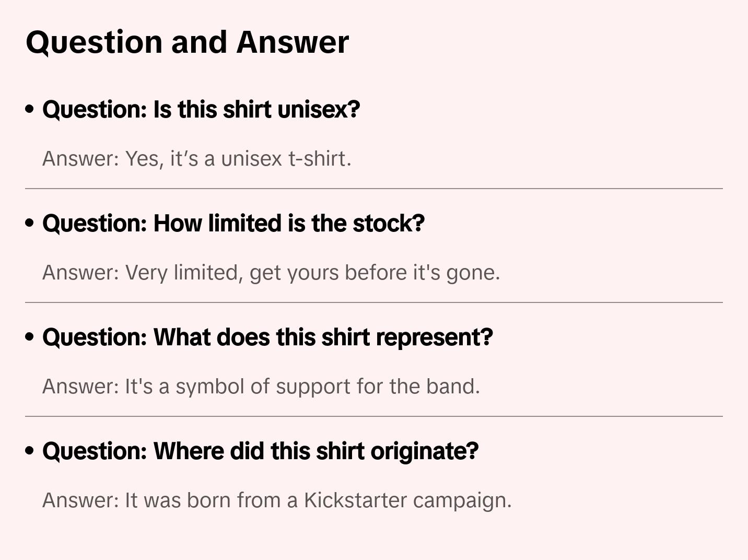This screenshot has width=748, height=560.
Task: Click the divider below the band support answer
Action: coord(374,416)
